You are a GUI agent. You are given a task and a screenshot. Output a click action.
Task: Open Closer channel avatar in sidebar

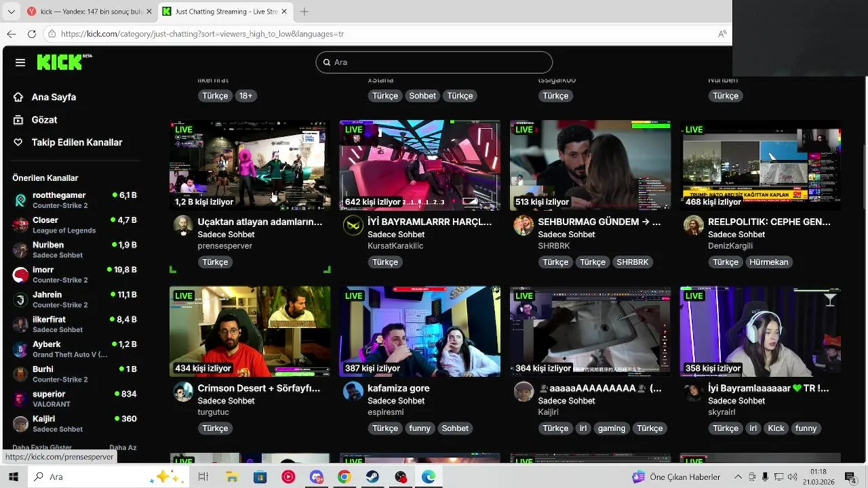[x=21, y=225]
